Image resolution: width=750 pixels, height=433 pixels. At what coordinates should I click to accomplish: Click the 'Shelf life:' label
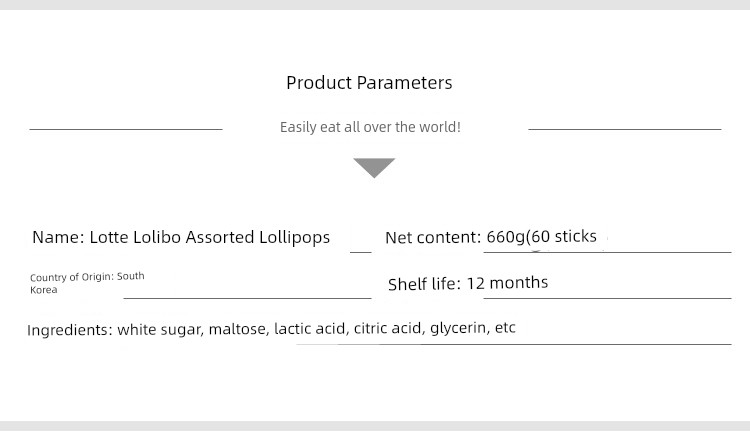pyautogui.click(x=424, y=284)
